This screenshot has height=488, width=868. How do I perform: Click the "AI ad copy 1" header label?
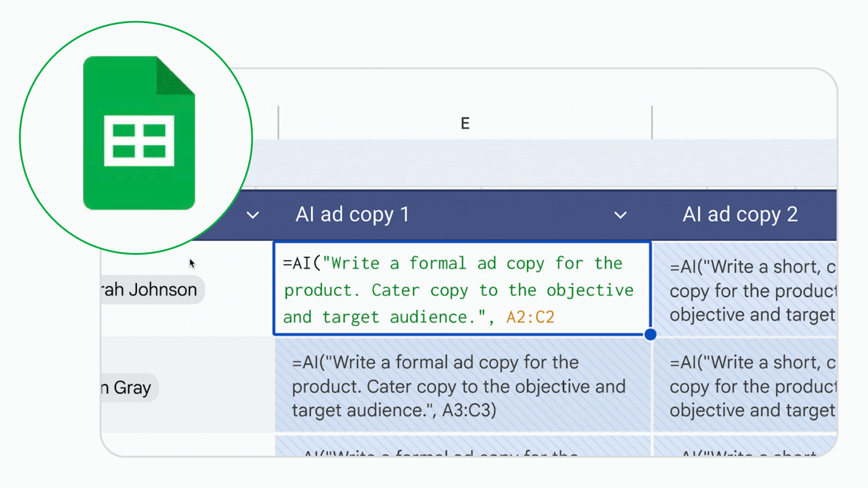pyautogui.click(x=353, y=214)
